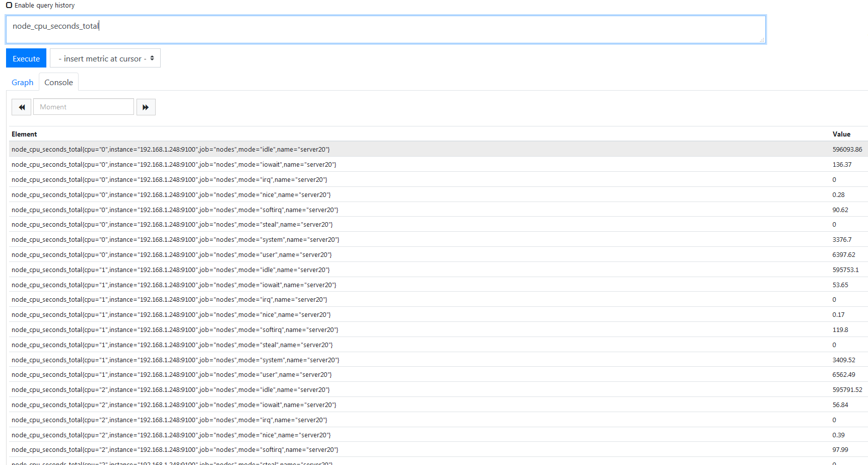The height and width of the screenshot is (465, 868).
Task: Grab the resize handle of the query box
Action: (762, 40)
